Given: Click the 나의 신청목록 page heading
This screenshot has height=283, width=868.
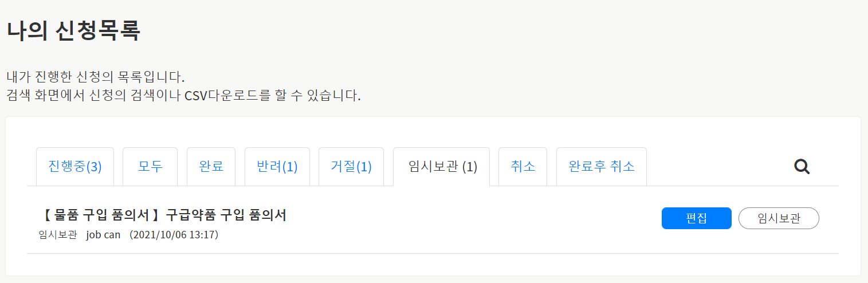Looking at the screenshot, I should tap(73, 30).
